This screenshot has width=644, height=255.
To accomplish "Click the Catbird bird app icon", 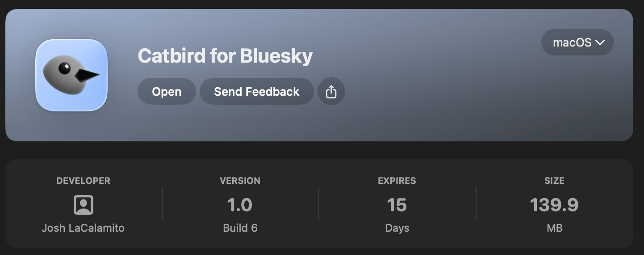I will click(71, 75).
